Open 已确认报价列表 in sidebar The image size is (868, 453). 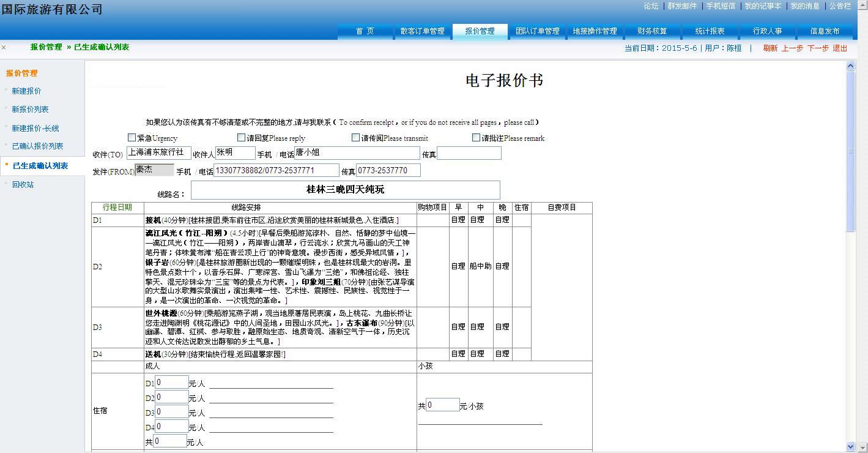point(37,146)
